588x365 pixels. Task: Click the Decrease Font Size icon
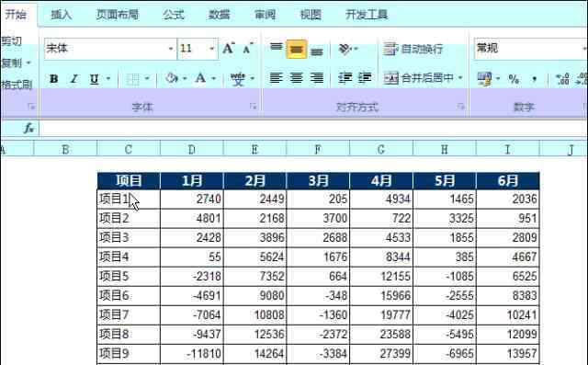click(247, 49)
